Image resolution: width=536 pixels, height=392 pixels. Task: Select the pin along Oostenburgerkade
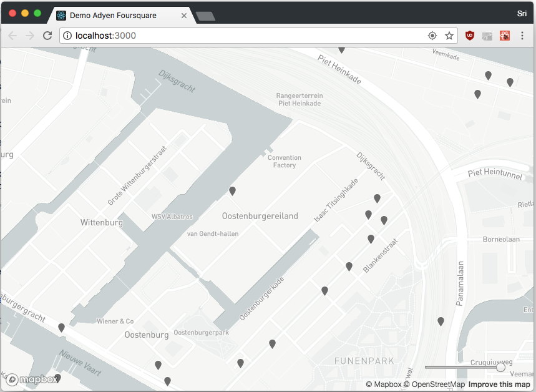(x=271, y=344)
